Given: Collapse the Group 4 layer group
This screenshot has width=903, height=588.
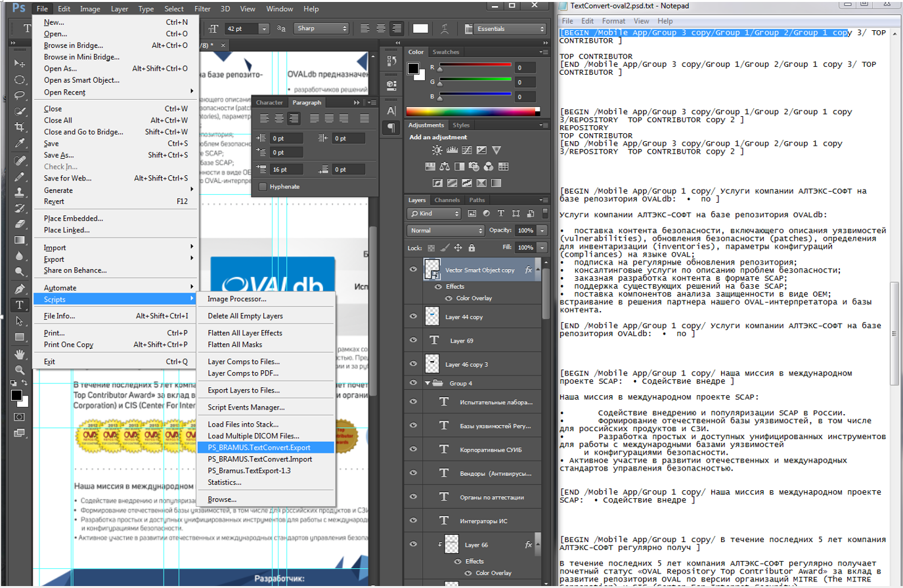Looking at the screenshot, I should click(x=428, y=383).
